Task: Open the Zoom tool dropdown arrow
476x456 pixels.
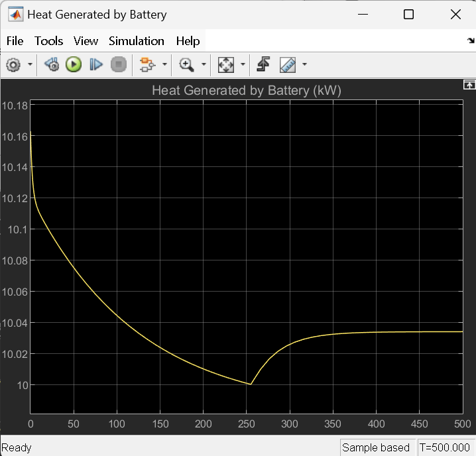Action: pos(204,64)
